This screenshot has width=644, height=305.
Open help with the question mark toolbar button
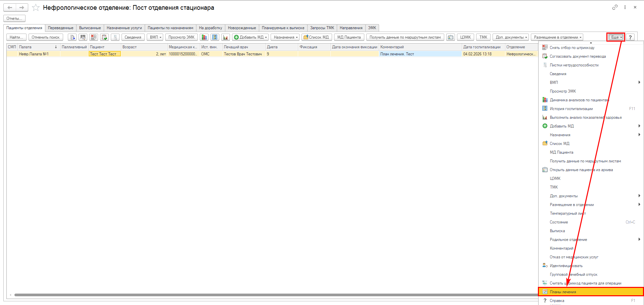pos(630,37)
